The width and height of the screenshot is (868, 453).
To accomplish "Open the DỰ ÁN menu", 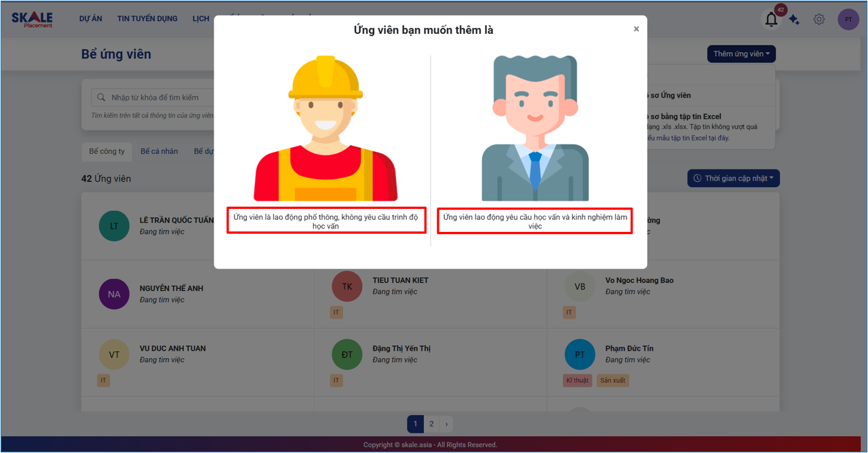I will (91, 19).
